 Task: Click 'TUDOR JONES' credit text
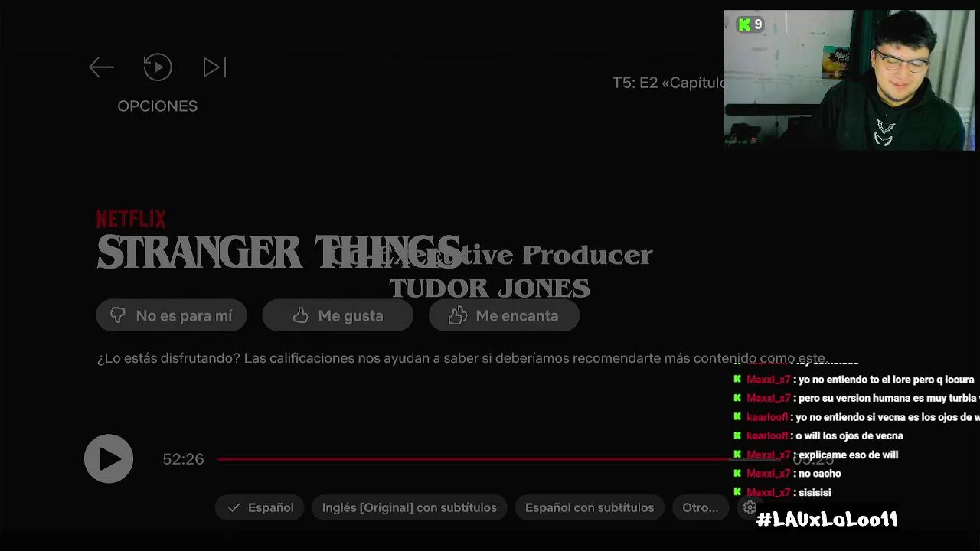tap(489, 289)
